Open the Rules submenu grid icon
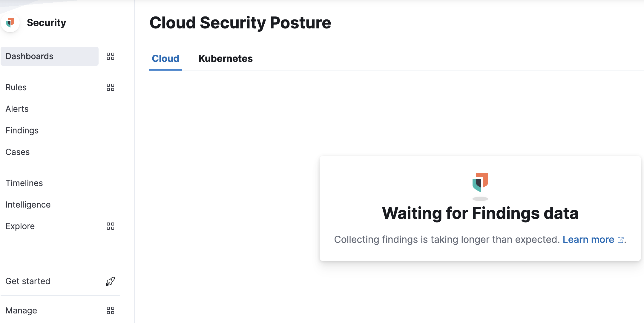The height and width of the screenshot is (323, 644). [x=111, y=87]
